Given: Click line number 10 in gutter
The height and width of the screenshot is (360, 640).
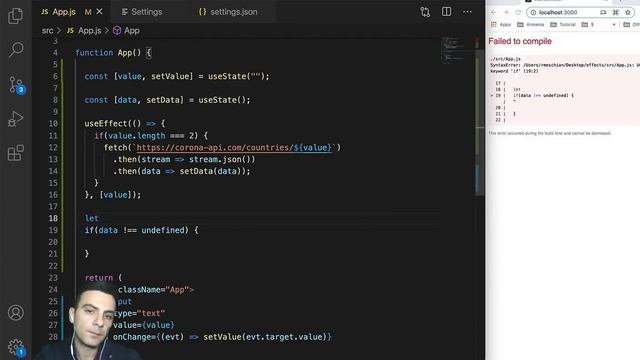Looking at the screenshot, I should pyautogui.click(x=53, y=124).
